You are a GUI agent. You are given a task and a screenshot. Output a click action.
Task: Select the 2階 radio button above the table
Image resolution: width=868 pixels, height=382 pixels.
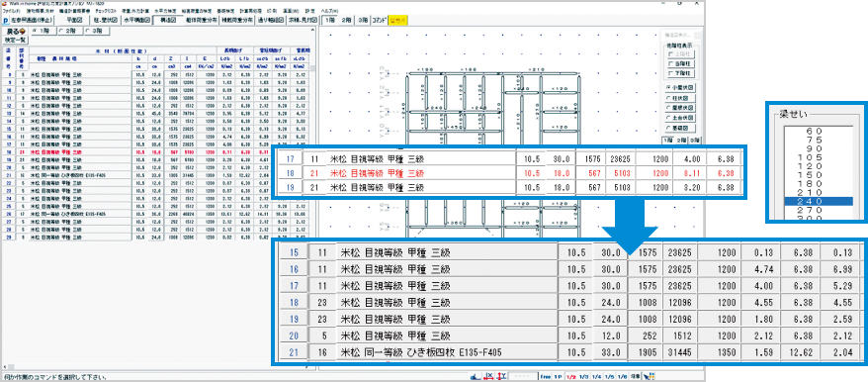70,31
